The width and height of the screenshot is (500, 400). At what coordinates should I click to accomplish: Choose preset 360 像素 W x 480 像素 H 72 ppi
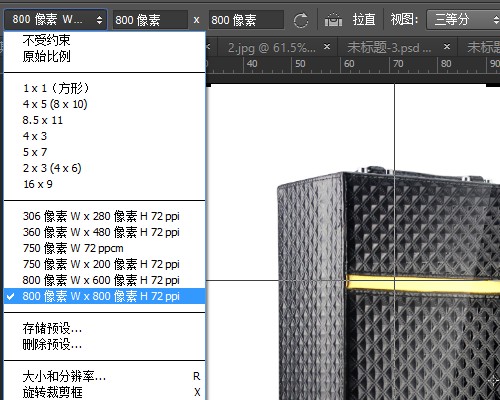point(104,232)
